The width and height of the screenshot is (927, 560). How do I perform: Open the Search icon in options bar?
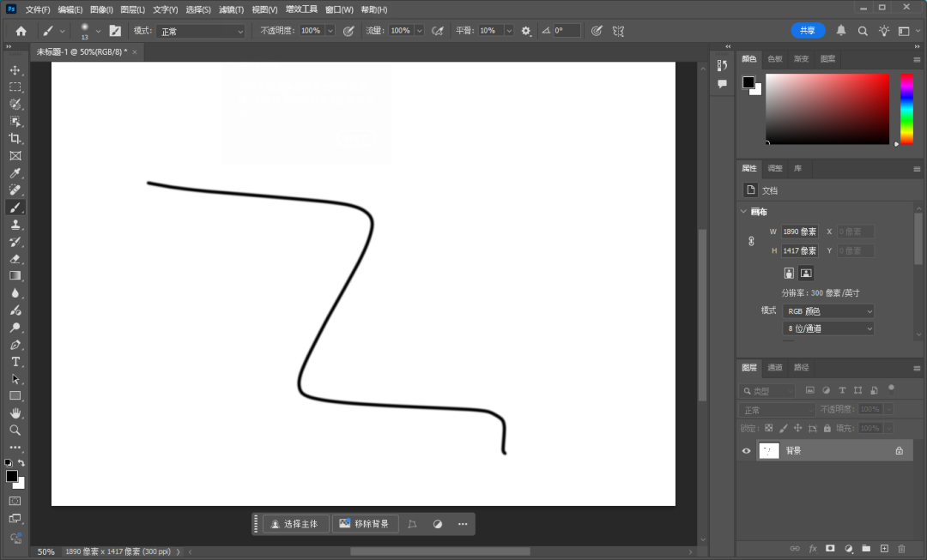[863, 32]
